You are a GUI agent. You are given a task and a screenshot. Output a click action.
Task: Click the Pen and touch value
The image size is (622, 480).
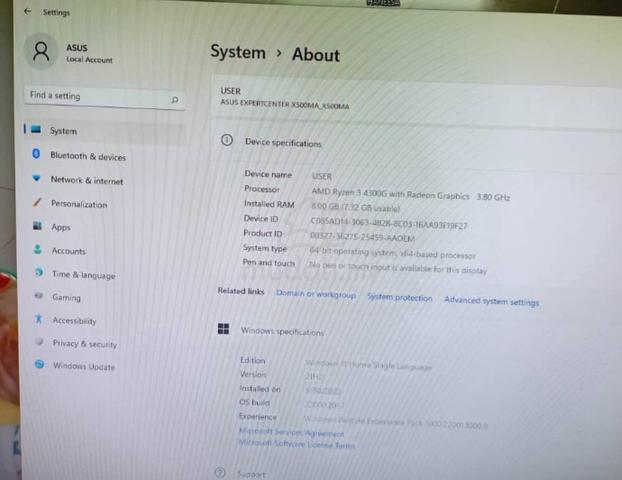pyautogui.click(x=397, y=267)
